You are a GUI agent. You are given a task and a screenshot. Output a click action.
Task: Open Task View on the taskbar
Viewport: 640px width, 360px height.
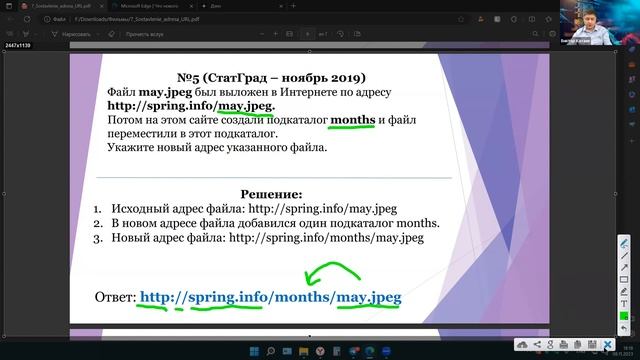click(x=287, y=351)
